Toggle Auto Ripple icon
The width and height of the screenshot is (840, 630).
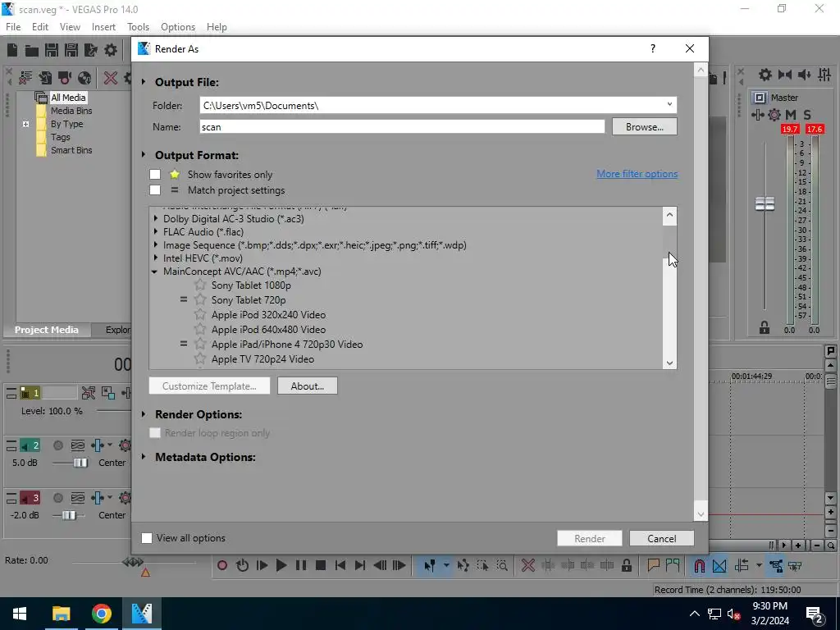coord(742,566)
